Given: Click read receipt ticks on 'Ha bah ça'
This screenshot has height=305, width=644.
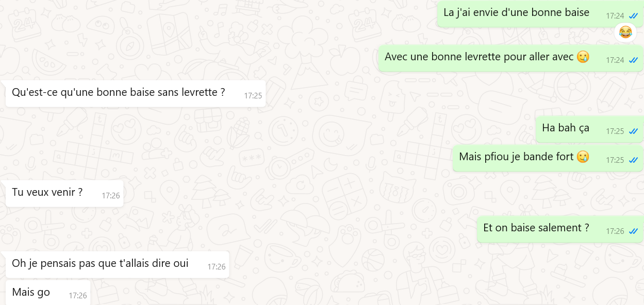Looking at the screenshot, I should [633, 131].
